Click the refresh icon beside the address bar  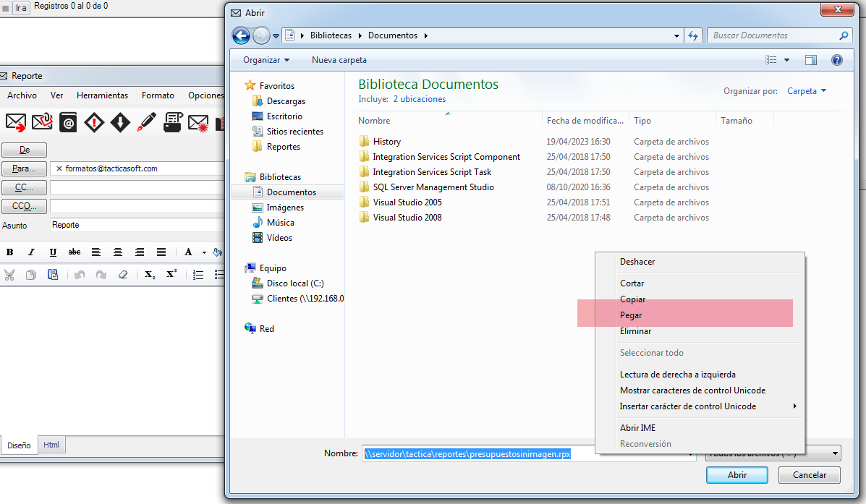tap(693, 36)
